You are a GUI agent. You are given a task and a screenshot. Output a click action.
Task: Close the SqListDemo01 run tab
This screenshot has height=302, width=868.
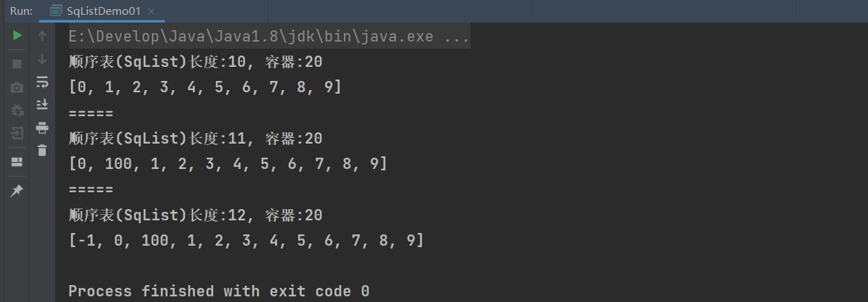tap(151, 11)
